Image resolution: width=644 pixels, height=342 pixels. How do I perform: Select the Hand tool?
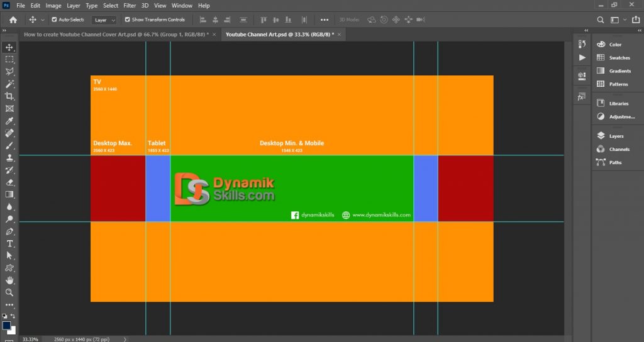tap(9, 280)
